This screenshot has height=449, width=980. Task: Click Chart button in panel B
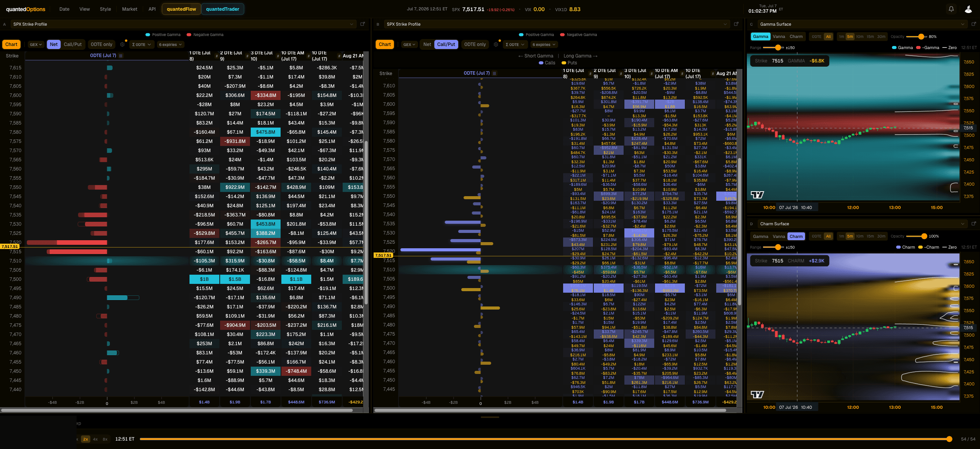pyautogui.click(x=385, y=44)
